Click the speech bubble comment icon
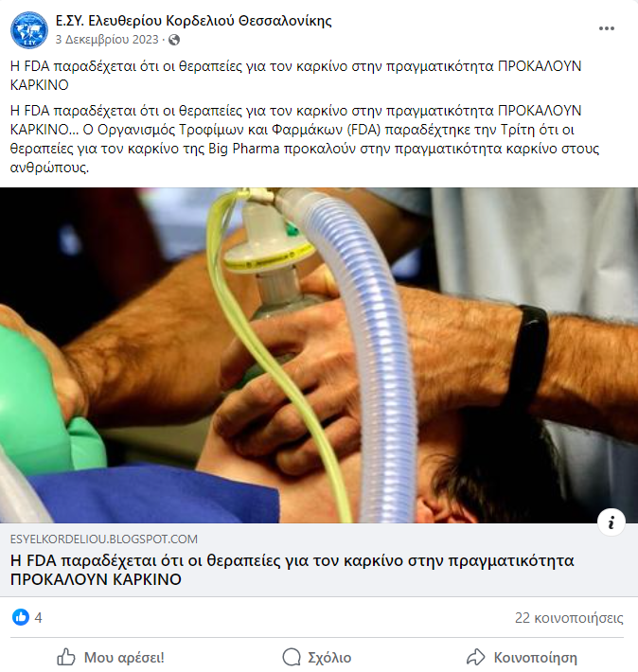Image resolution: width=638 pixels, height=672 pixels. pyautogui.click(x=292, y=657)
